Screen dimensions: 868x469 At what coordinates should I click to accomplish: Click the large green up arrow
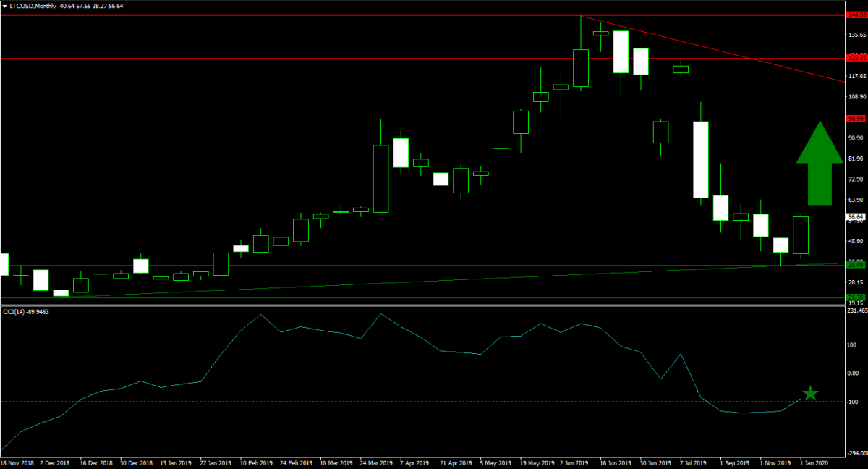[x=819, y=164]
